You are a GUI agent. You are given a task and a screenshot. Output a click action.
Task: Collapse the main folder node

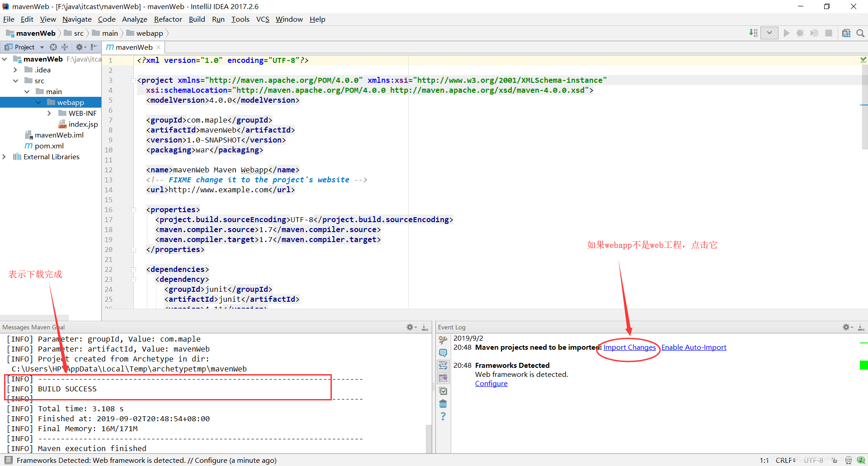point(27,91)
